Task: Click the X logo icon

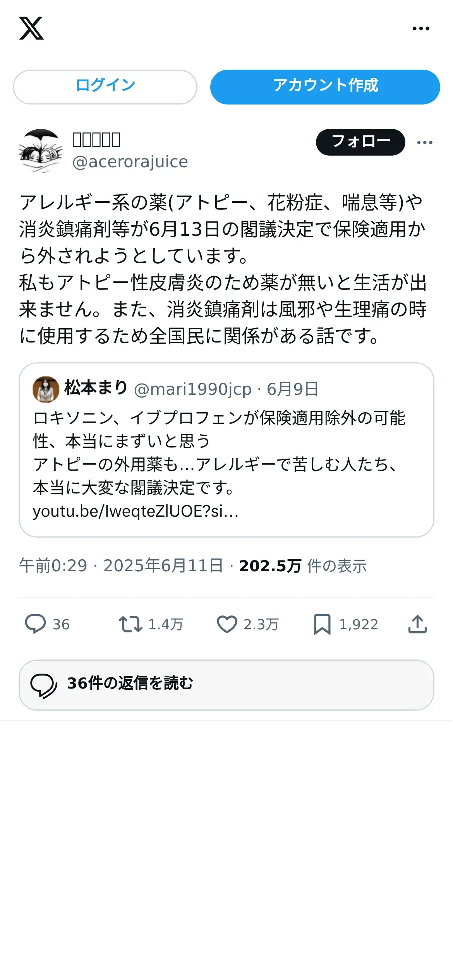Action: [31, 28]
